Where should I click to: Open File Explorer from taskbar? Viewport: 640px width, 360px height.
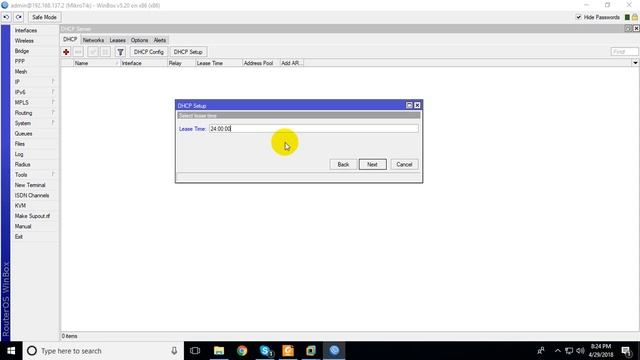pos(219,351)
